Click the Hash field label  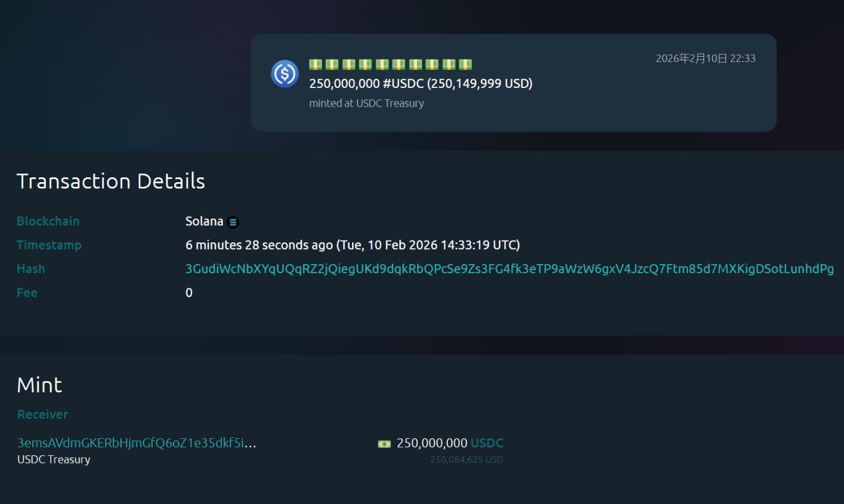(31, 269)
